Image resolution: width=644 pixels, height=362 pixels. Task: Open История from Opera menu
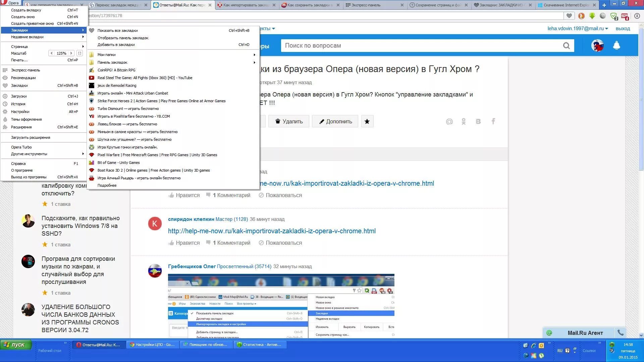pos(44,104)
